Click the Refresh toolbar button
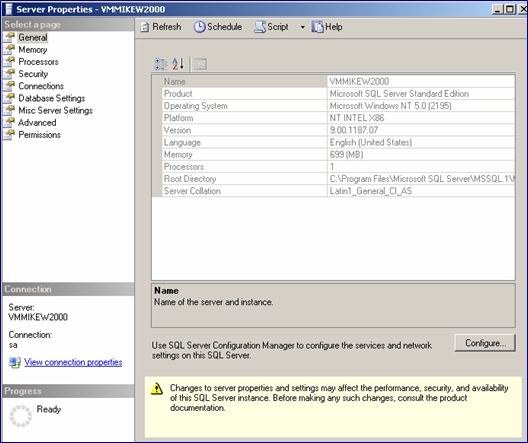The width and height of the screenshot is (528, 443). point(161,27)
